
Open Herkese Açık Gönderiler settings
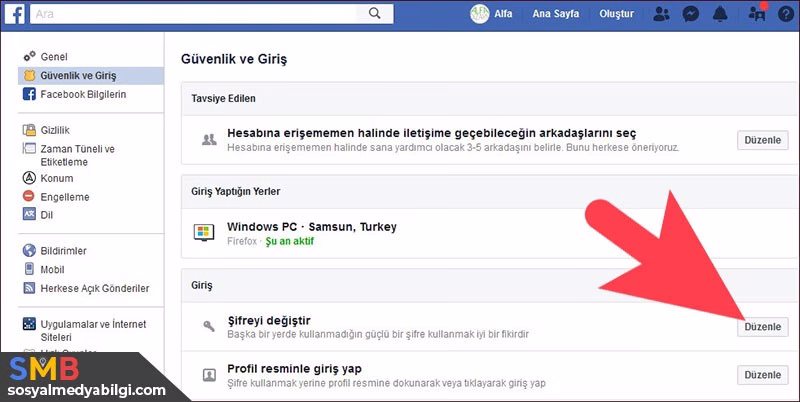[x=94, y=288]
